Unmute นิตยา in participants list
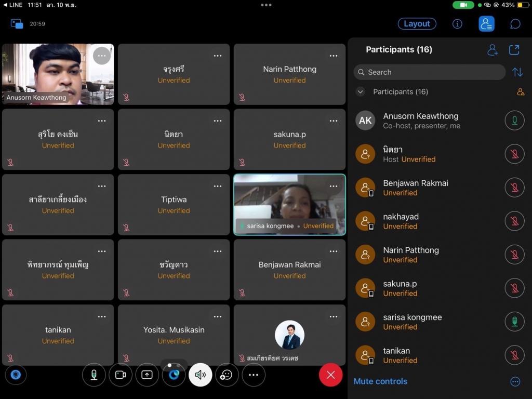532x399 pixels. click(x=514, y=154)
